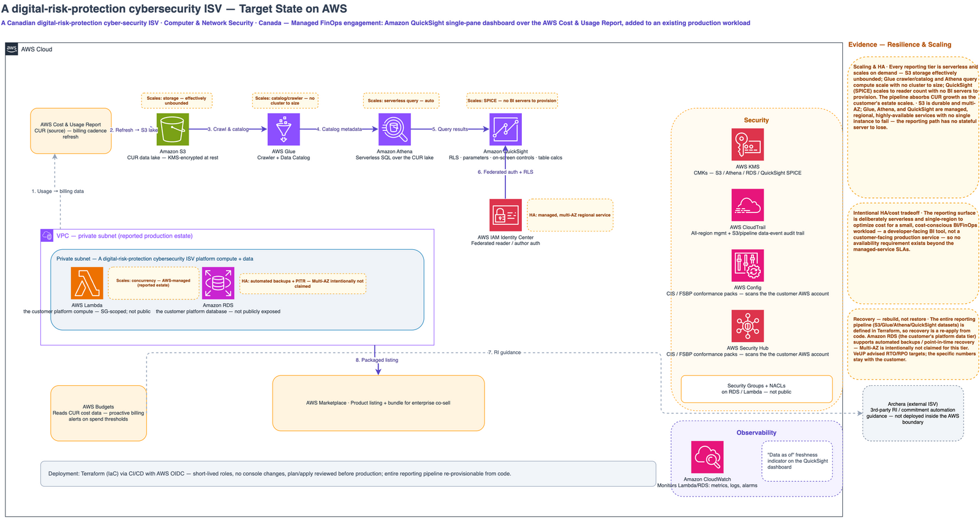Image resolution: width=980 pixels, height=518 pixels.
Task: Select the AWS Cost & Usage Report box
Action: tap(71, 130)
